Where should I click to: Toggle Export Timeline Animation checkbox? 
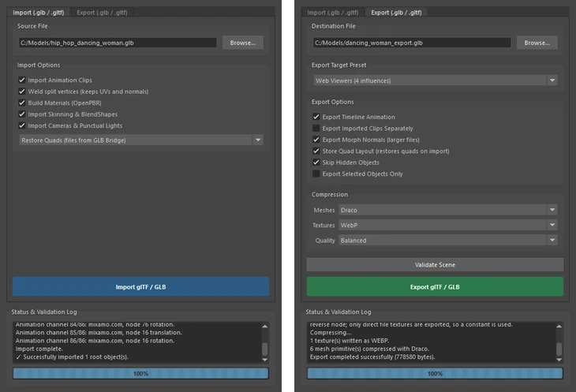(316, 117)
